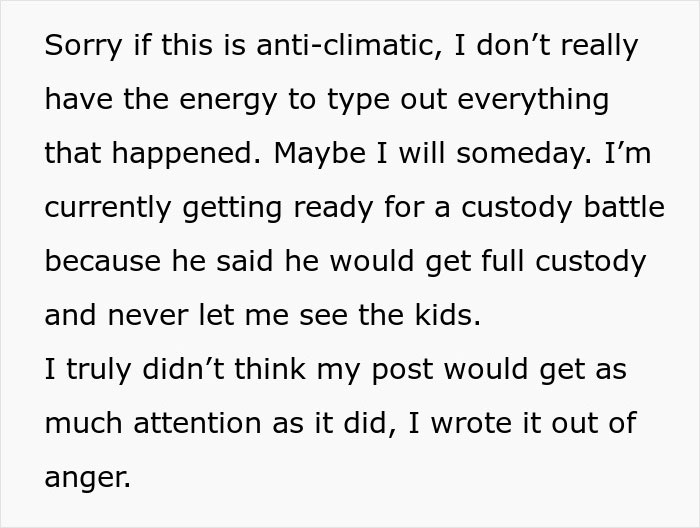
Task: Click the word "everything" in second line
Action: pyautogui.click(x=533, y=100)
